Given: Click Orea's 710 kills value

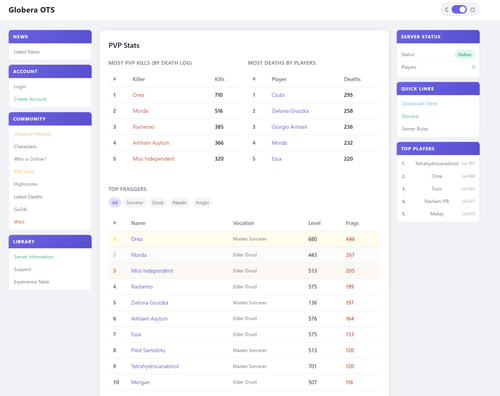Looking at the screenshot, I should pos(219,95).
